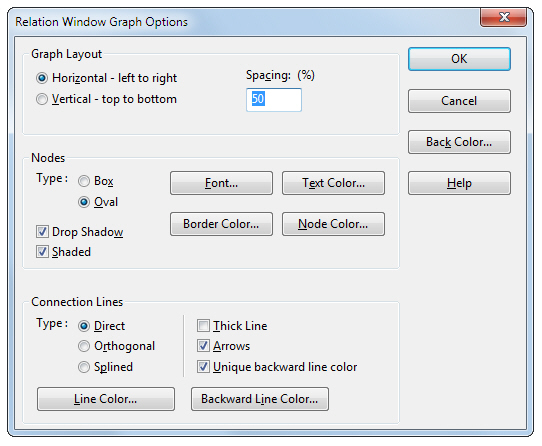Viewport: 542px width, 446px height.
Task: Click the Spacing percentage input field
Action: click(274, 100)
